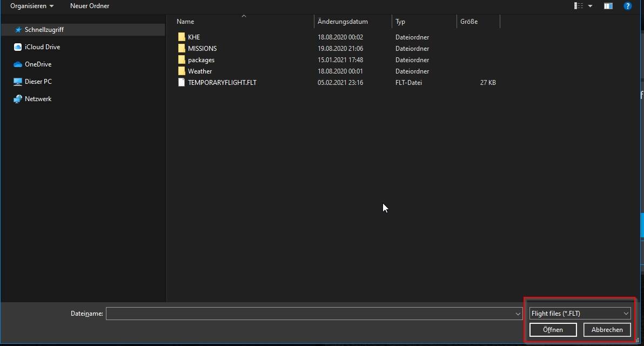Click the Dieser PC computer icon
644x346 pixels.
pyautogui.click(x=18, y=82)
